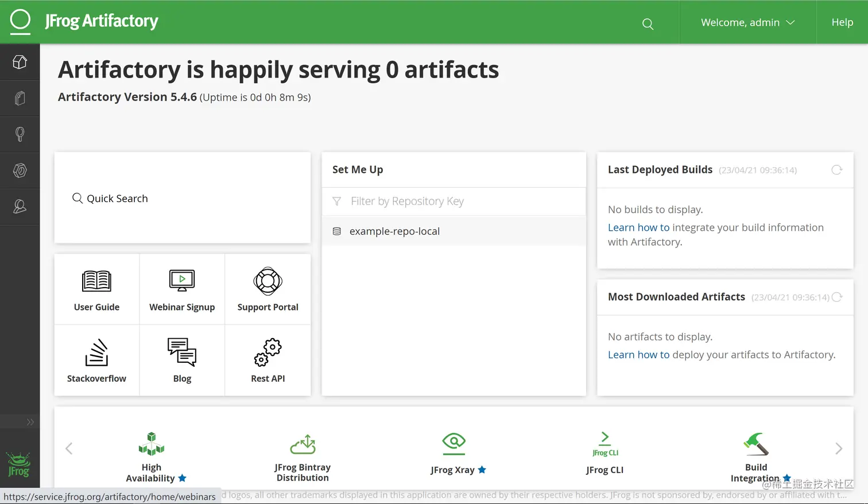Click the JFrog Artifactory logo circle
868x504 pixels.
[x=20, y=21]
